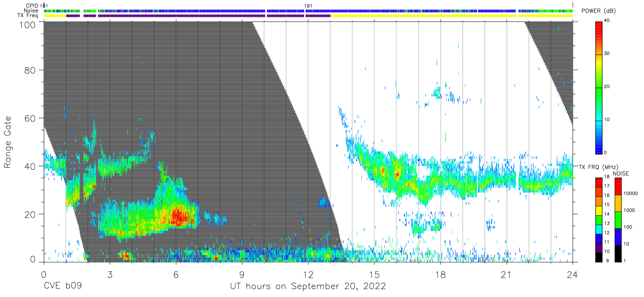The image size is (644, 297).
Task: Click the '100' label on NOISE legend
Action: point(628,227)
